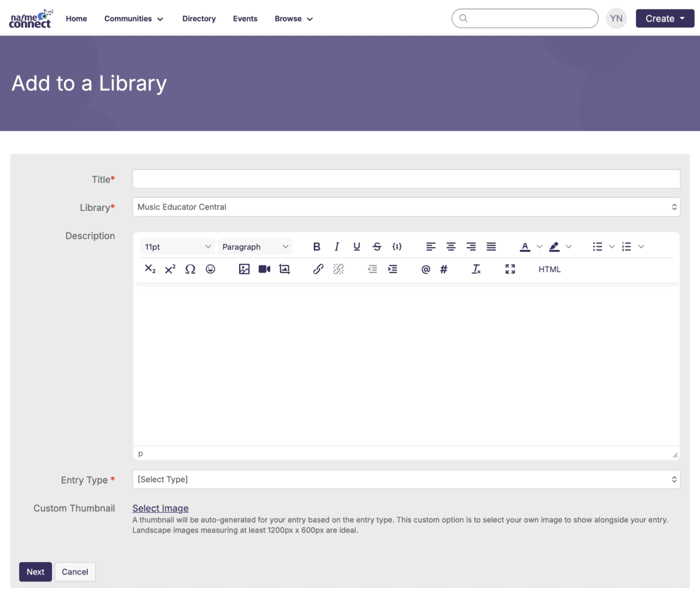Apply superscript formatting

[x=170, y=269]
